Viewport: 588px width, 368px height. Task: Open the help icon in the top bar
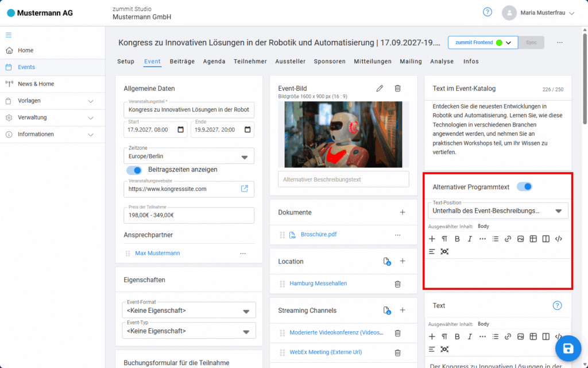pyautogui.click(x=487, y=12)
